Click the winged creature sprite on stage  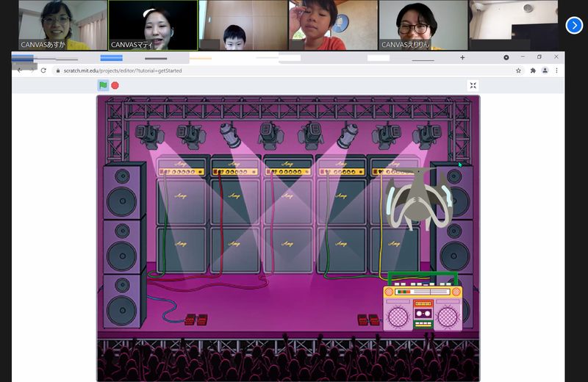(x=416, y=198)
